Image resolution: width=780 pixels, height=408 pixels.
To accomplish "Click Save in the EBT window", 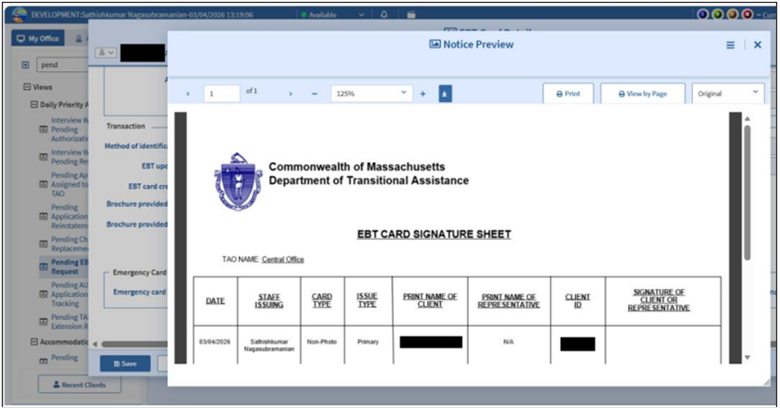I will tap(125, 364).
